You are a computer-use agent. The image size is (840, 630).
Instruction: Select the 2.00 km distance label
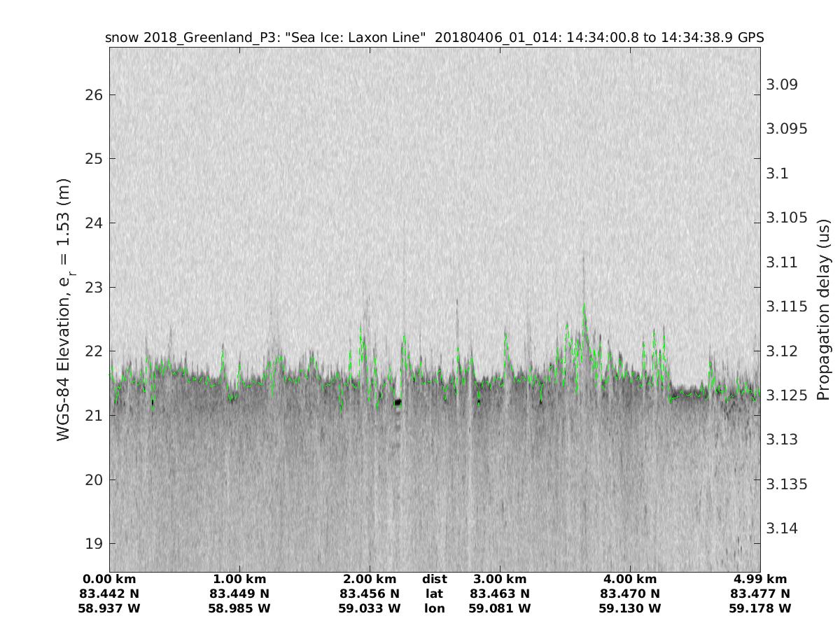[x=370, y=579]
